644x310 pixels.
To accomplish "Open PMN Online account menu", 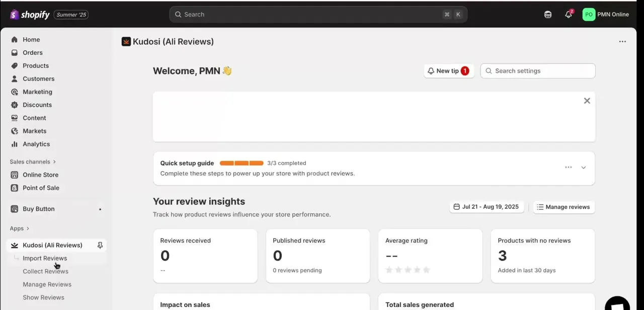I will click(x=606, y=15).
